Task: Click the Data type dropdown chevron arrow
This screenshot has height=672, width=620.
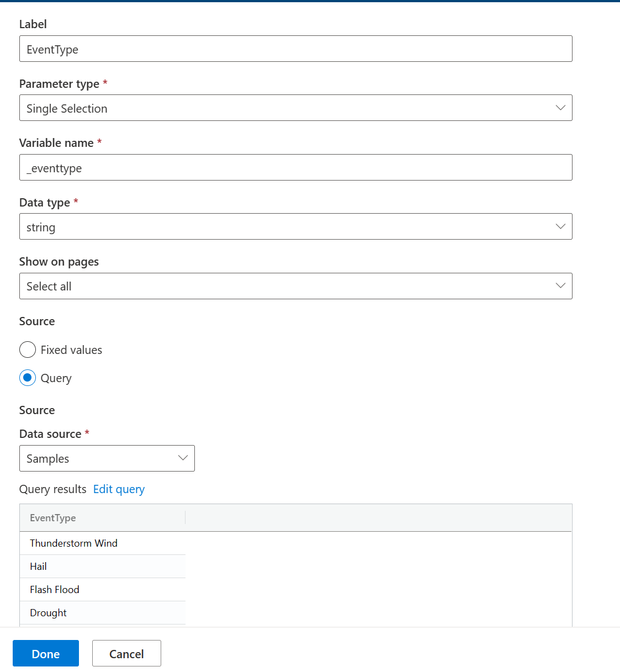Action: point(560,226)
